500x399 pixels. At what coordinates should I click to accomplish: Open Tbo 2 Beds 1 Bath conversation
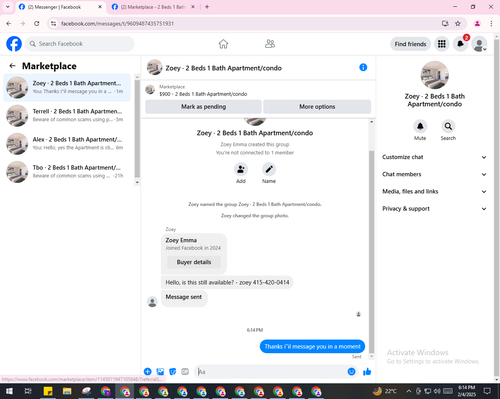[67, 172]
